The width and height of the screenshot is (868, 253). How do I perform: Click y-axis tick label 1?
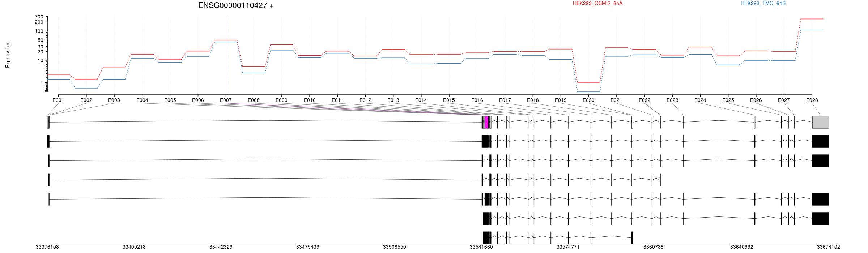tap(42, 83)
